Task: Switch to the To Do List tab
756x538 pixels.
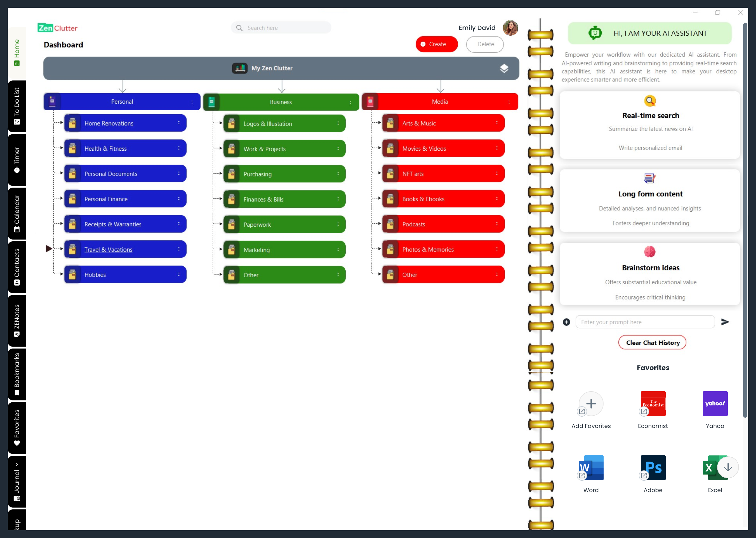Action: tap(17, 106)
